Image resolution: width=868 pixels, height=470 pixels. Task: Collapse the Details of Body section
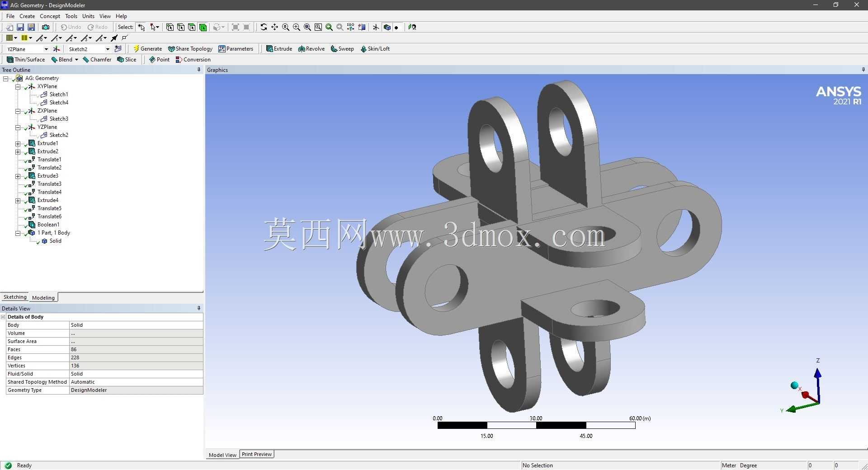tap(3, 317)
